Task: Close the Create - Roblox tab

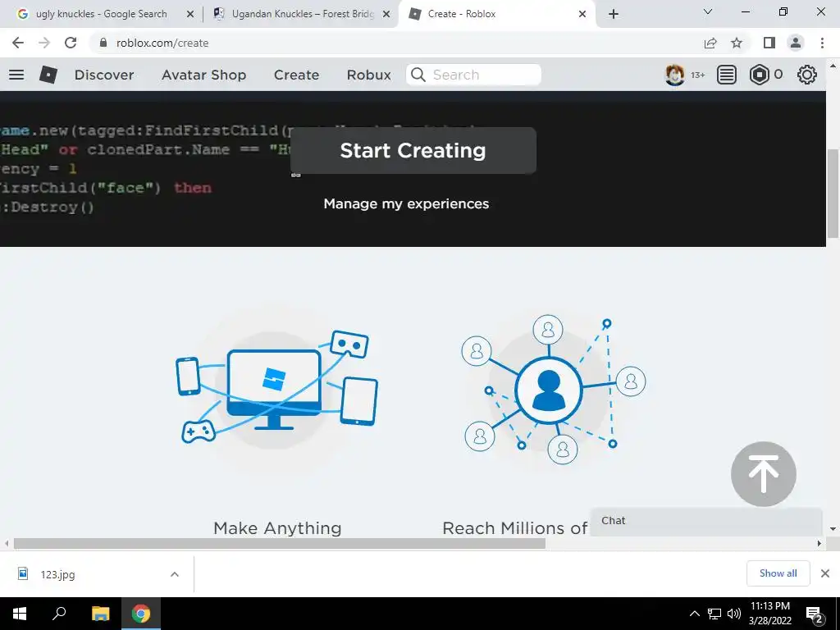Action: click(582, 14)
